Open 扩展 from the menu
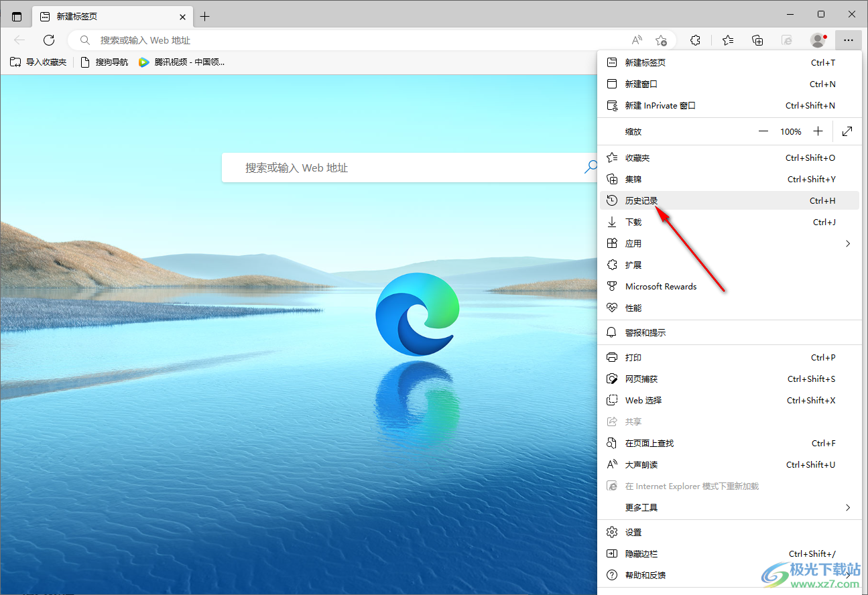This screenshot has width=868, height=595. (729, 265)
